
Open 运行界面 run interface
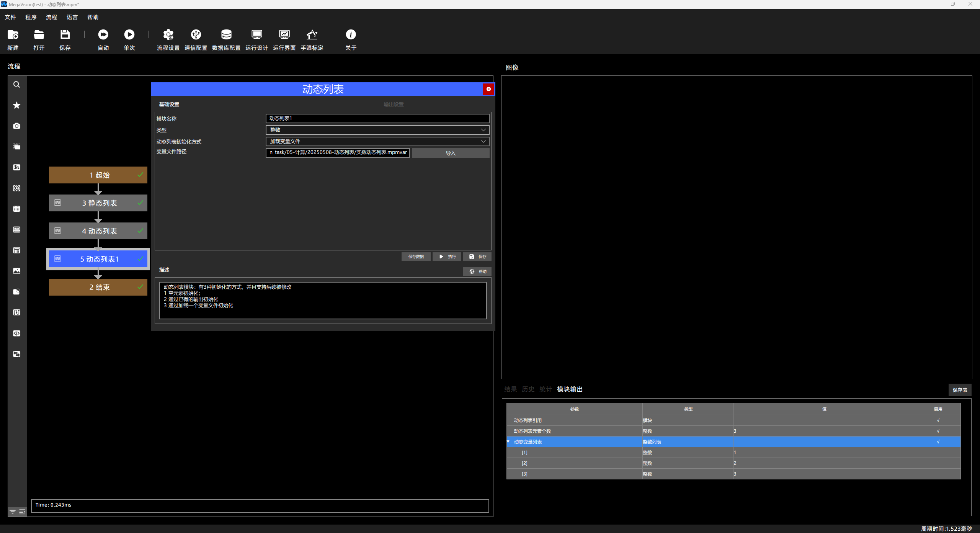click(284, 35)
